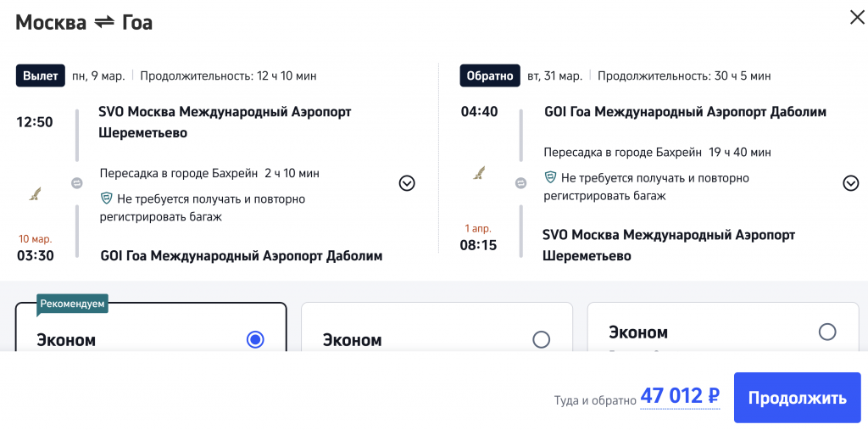
Task: Click the baggage shield icon on outbound flight
Action: (106, 198)
